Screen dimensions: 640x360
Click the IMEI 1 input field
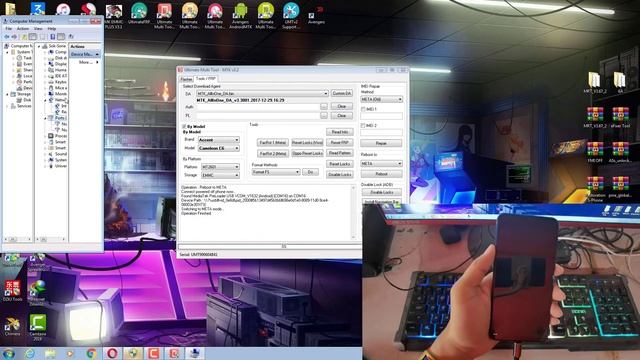[381, 116]
